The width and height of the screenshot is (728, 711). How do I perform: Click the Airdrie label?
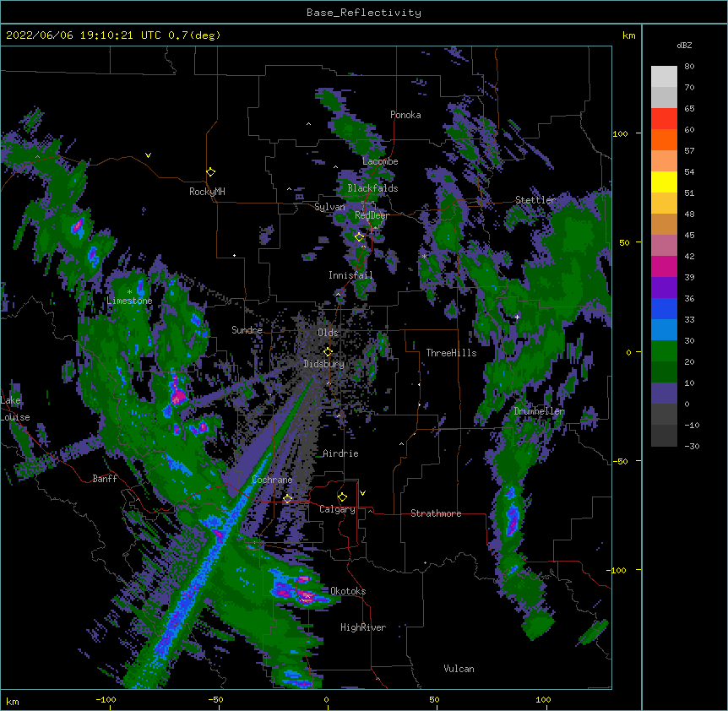pos(340,453)
